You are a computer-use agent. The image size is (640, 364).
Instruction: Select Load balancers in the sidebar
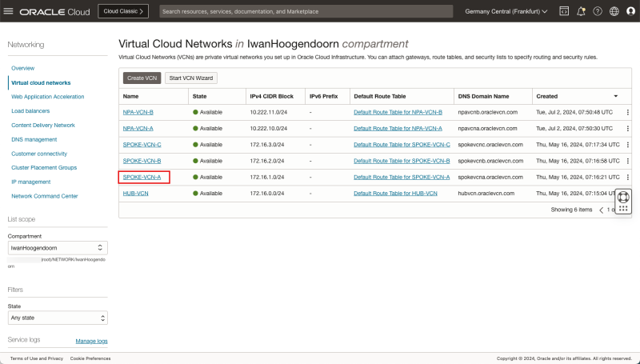[30, 110]
